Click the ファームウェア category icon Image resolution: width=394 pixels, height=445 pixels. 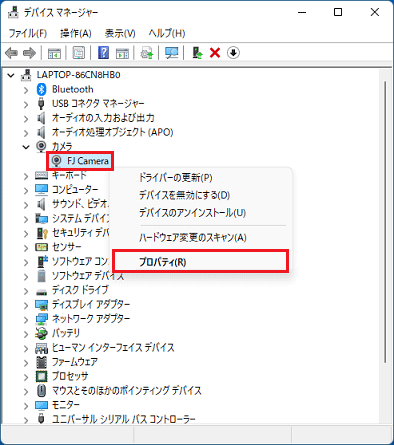click(41, 362)
